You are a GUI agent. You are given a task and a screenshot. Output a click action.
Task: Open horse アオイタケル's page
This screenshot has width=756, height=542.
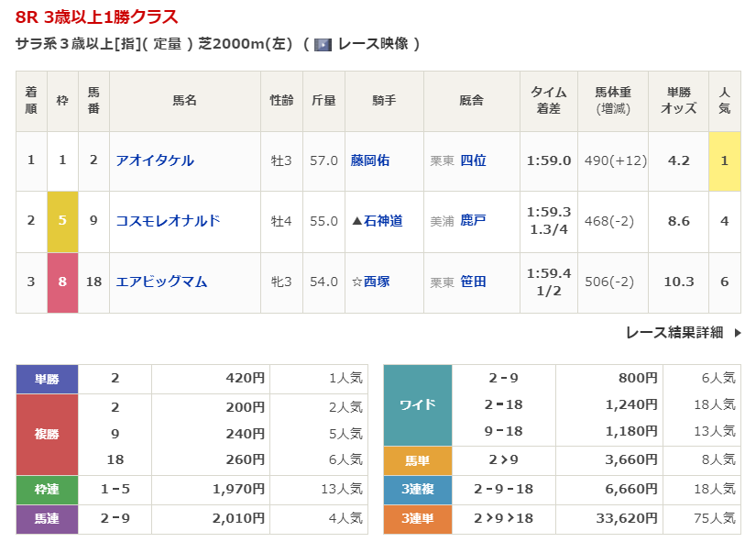(x=155, y=160)
